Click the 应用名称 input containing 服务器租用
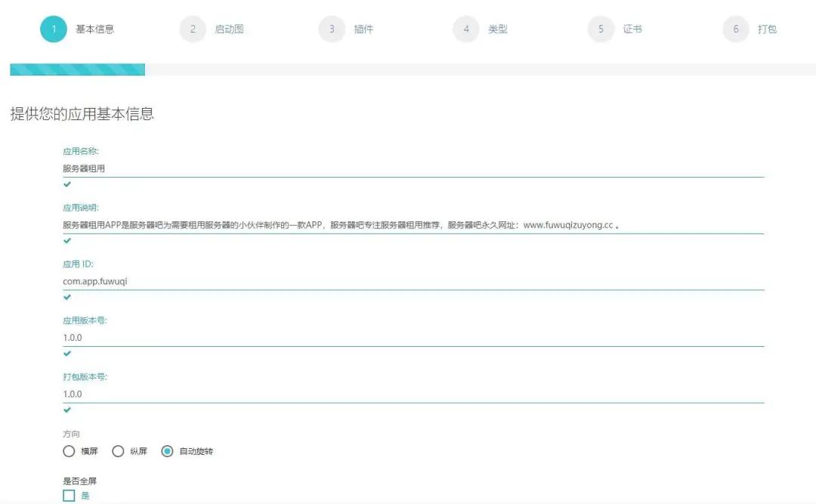Screen dimensions: 816x504 click(x=227, y=168)
